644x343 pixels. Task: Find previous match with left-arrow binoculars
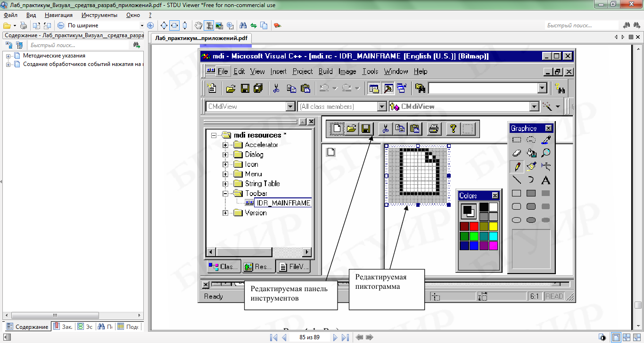(x=627, y=25)
